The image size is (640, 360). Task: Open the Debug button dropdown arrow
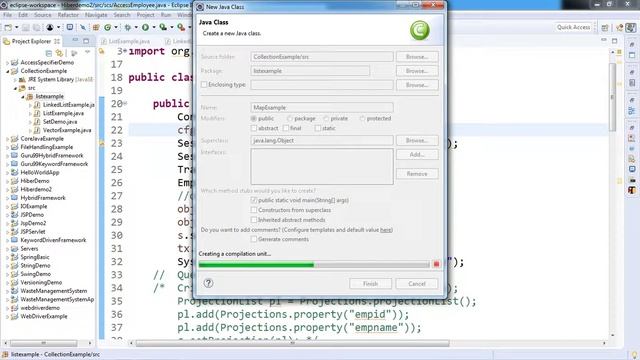pos(136,27)
